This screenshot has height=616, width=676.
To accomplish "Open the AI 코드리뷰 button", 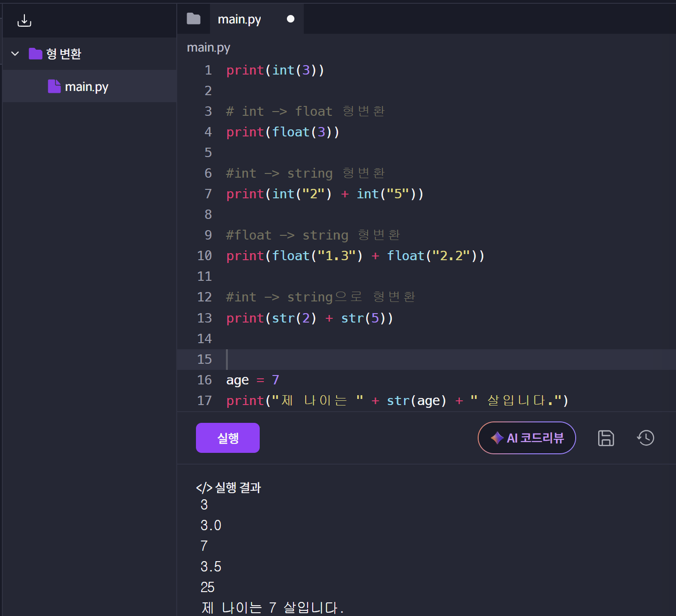I will click(x=527, y=438).
